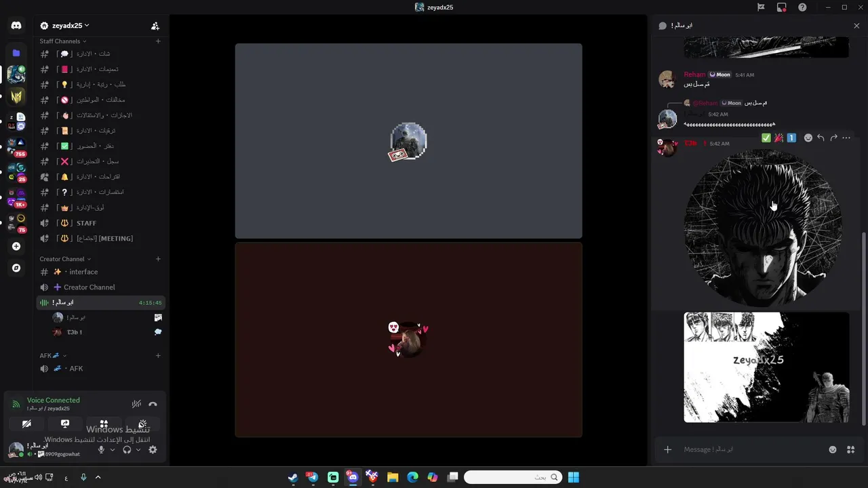Open Microsoft Edge from the taskbar
This screenshot has width=868, height=488.
pyautogui.click(x=412, y=477)
